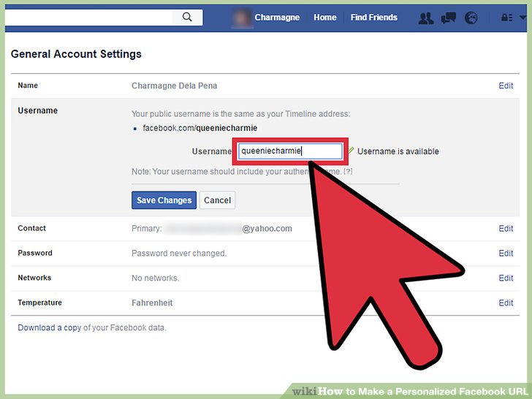Go to Home in the top bar

tap(324, 18)
